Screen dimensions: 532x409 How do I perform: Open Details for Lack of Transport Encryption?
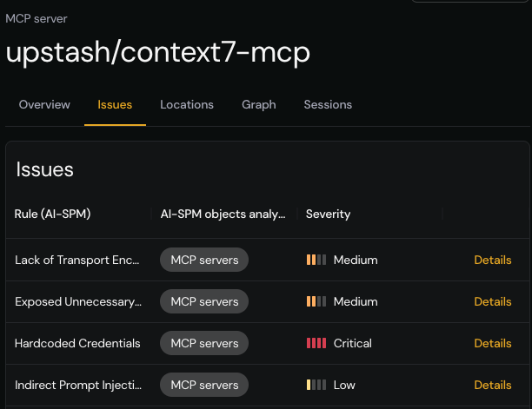coord(493,260)
